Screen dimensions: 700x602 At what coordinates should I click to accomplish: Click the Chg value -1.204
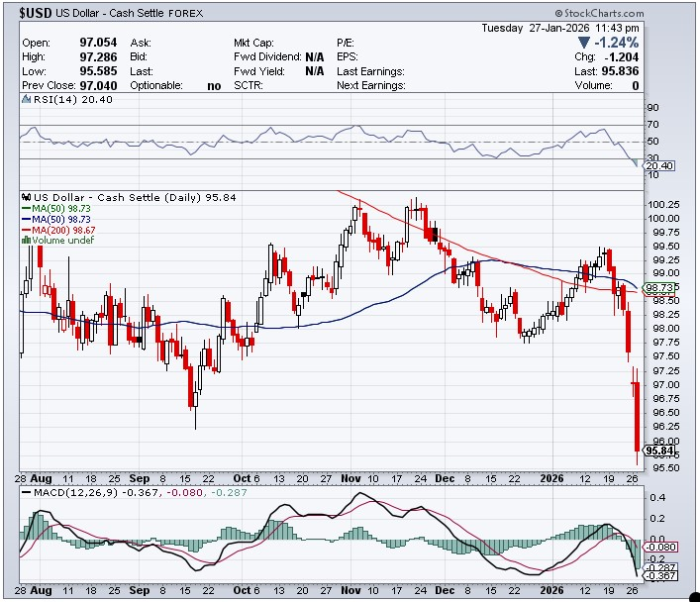coord(622,56)
